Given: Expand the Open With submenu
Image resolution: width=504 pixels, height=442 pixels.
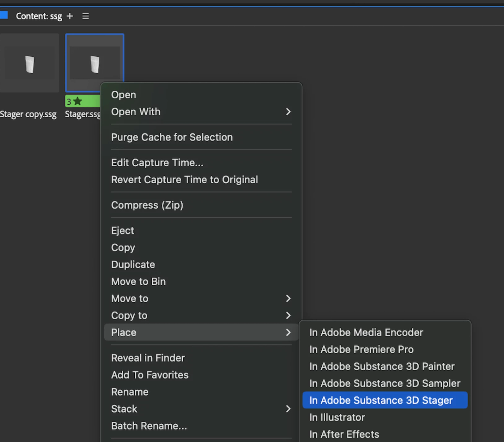Looking at the screenshot, I should pos(201,112).
